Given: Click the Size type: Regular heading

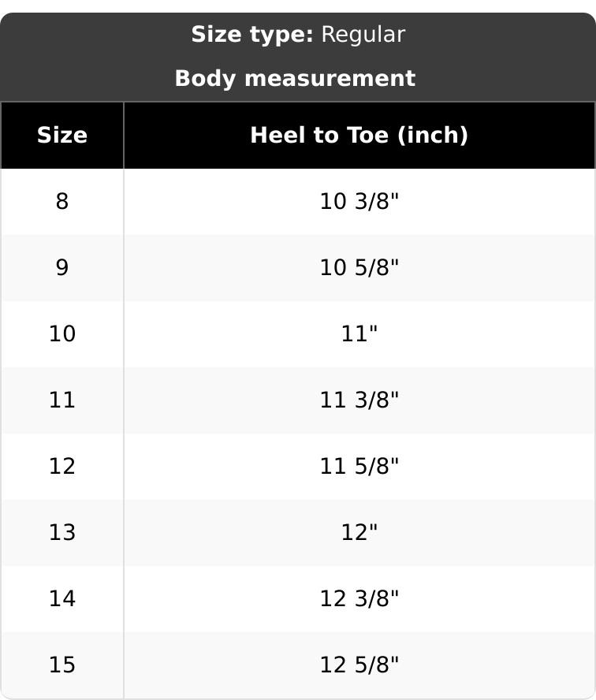Looking at the screenshot, I should pyautogui.click(x=298, y=35).
